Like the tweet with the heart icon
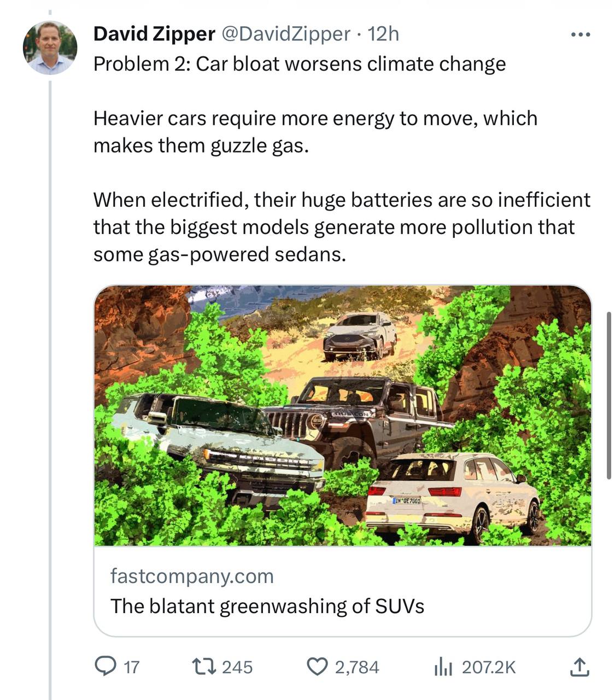Viewport: 615px width, 700px height. click(317, 667)
